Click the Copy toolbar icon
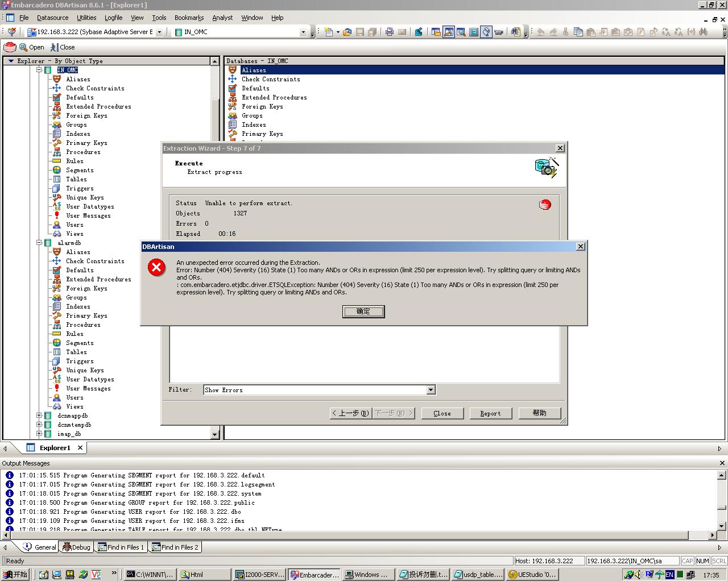728x582 pixels. click(578, 32)
